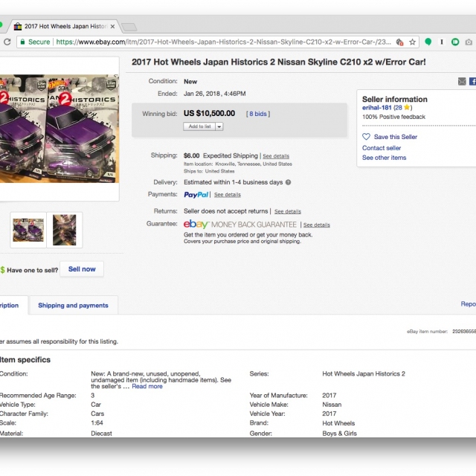This screenshot has width=476, height=476.
Task: Reload the page with the refresh icon
Action: coord(6,42)
